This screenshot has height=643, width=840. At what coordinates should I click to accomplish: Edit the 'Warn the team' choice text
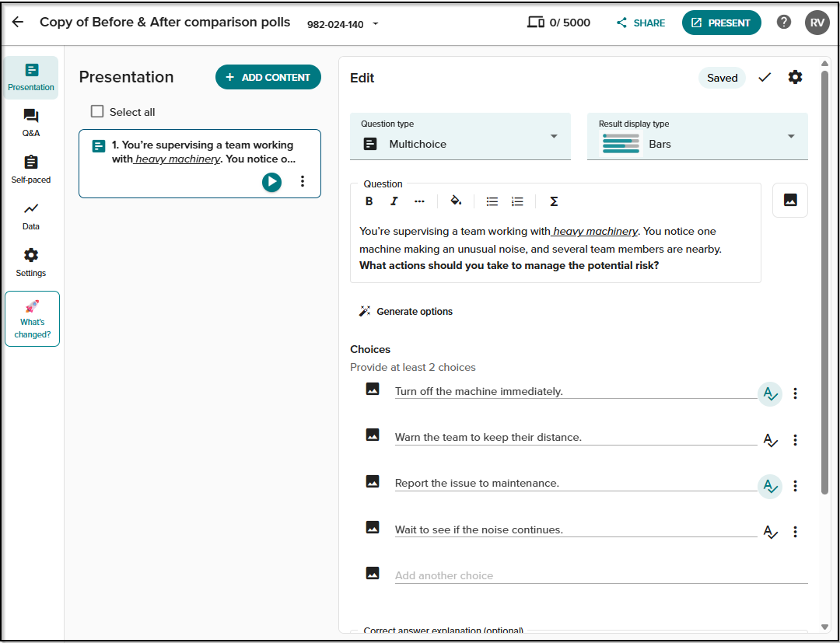click(x=576, y=438)
